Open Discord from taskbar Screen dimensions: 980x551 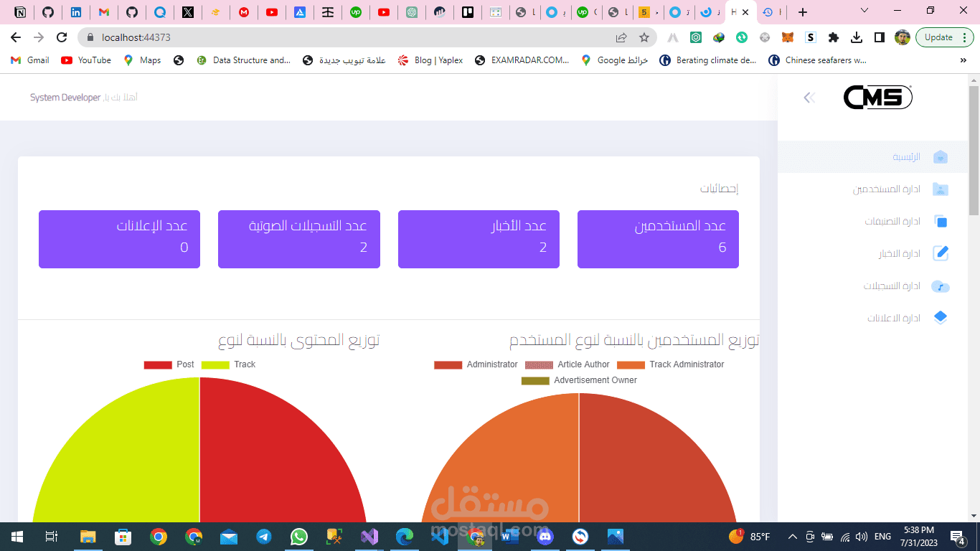(545, 537)
